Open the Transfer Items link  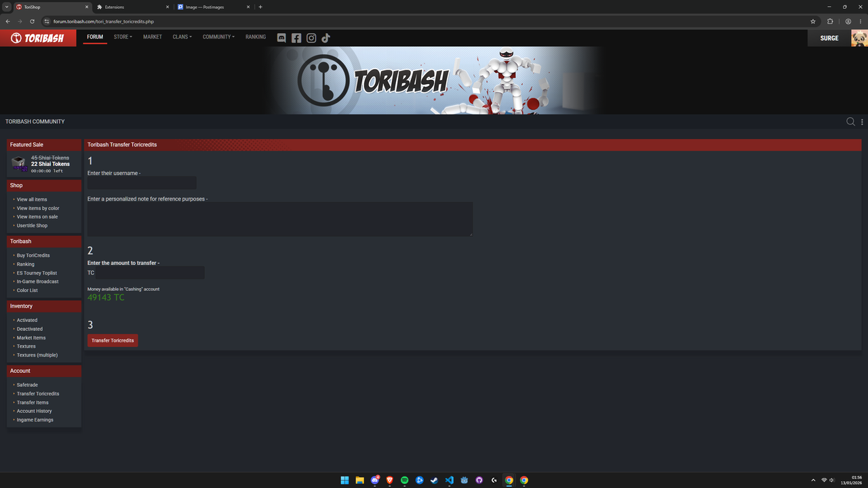33,403
